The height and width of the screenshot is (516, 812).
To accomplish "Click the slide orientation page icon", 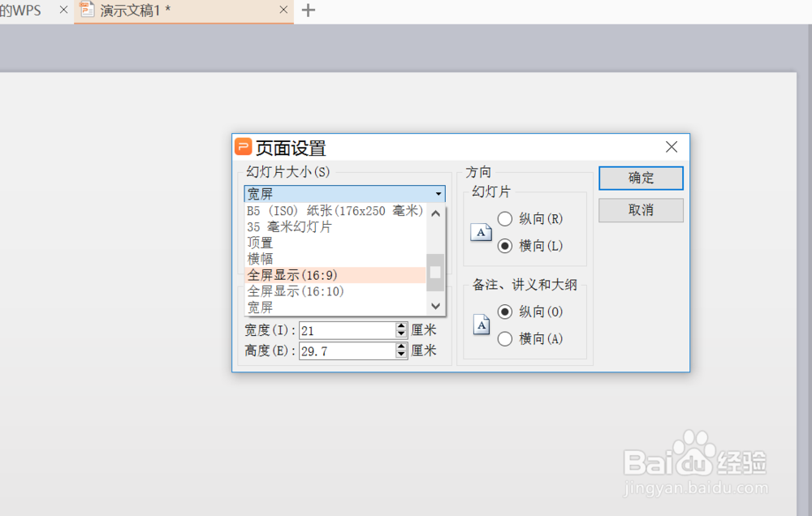I will tap(481, 232).
